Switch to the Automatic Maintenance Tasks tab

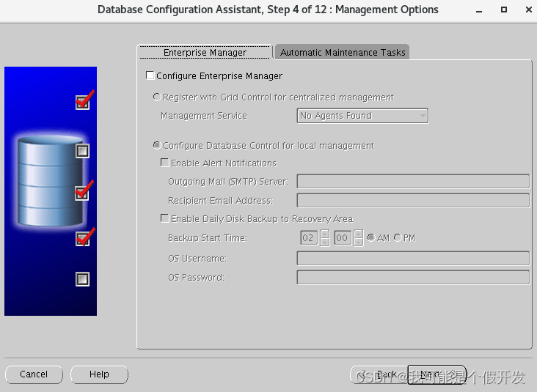[x=342, y=52]
